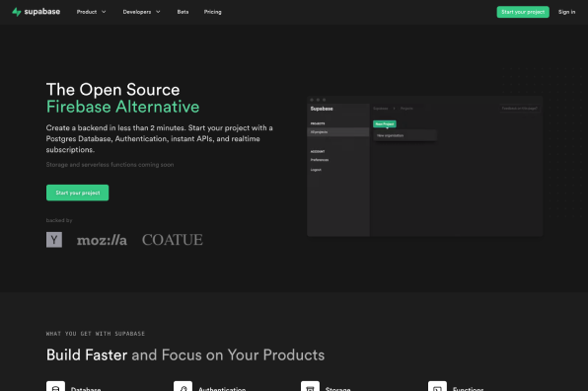The height and width of the screenshot is (391, 588).
Task: Click the Coatue backer logo
Action: [x=172, y=240]
